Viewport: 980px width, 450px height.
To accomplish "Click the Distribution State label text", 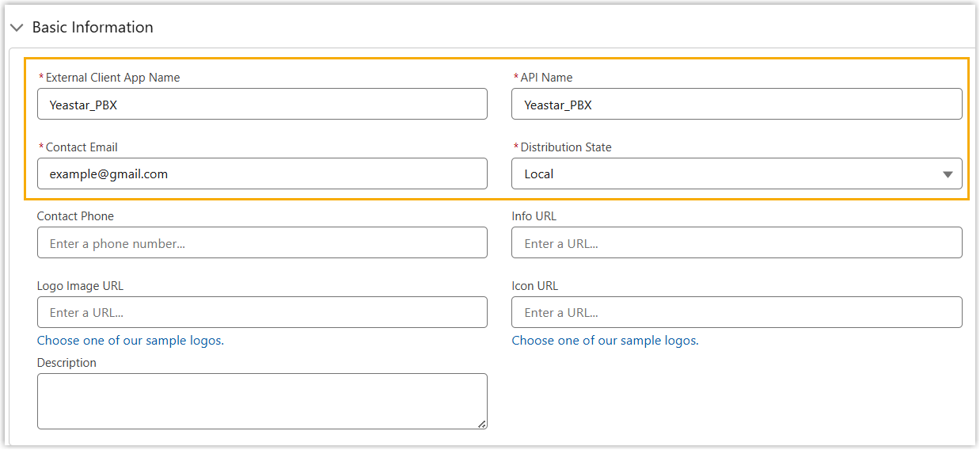I will [565, 147].
